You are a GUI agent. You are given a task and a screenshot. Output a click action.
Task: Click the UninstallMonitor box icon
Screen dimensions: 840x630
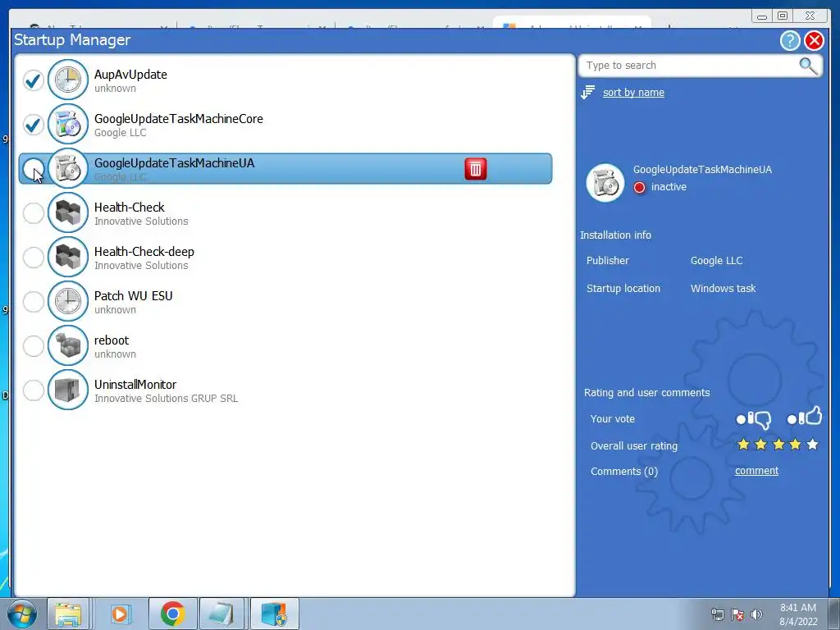coord(68,390)
